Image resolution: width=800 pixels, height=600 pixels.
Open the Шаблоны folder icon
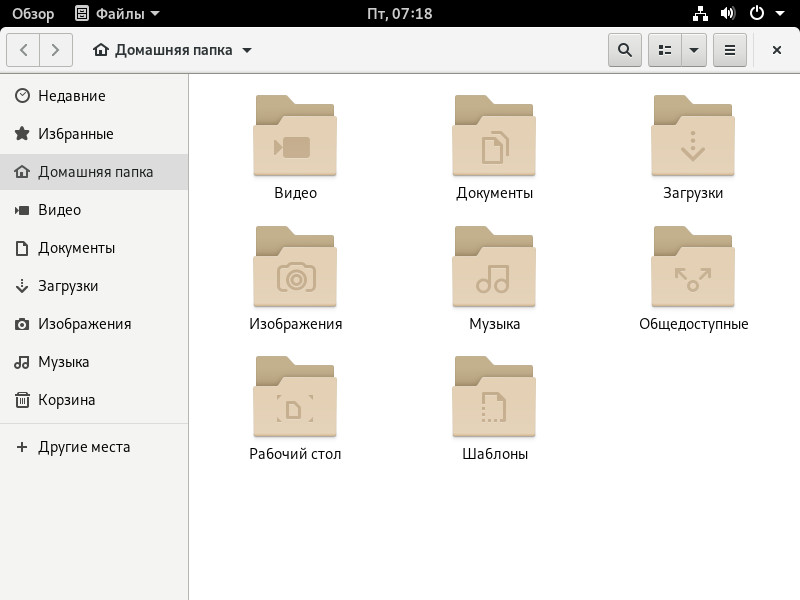494,397
